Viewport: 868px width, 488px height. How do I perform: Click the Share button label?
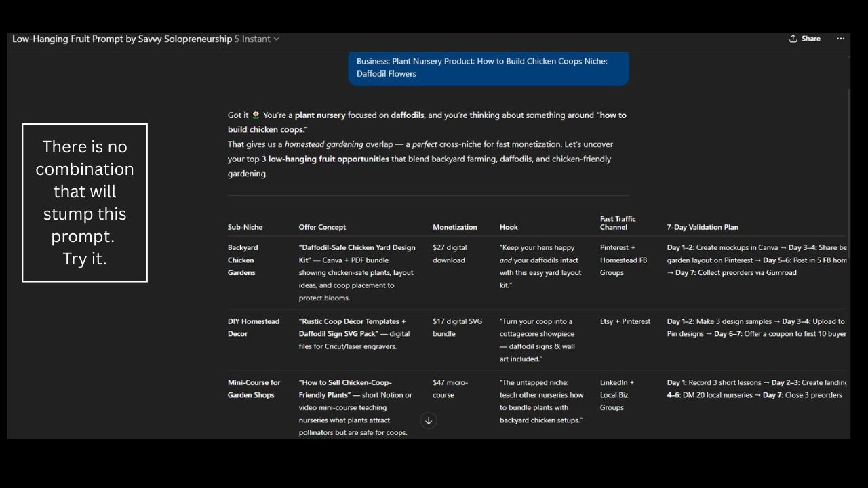(810, 39)
